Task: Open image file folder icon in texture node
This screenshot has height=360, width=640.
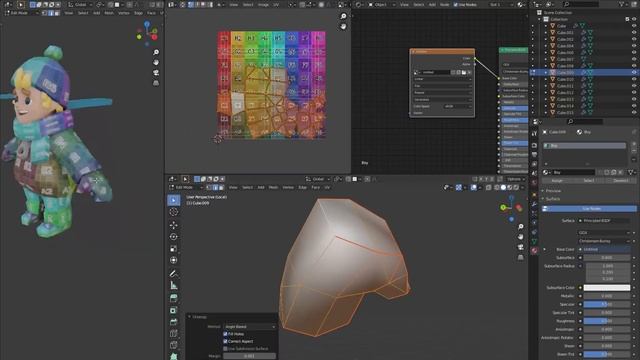Action: (x=464, y=72)
